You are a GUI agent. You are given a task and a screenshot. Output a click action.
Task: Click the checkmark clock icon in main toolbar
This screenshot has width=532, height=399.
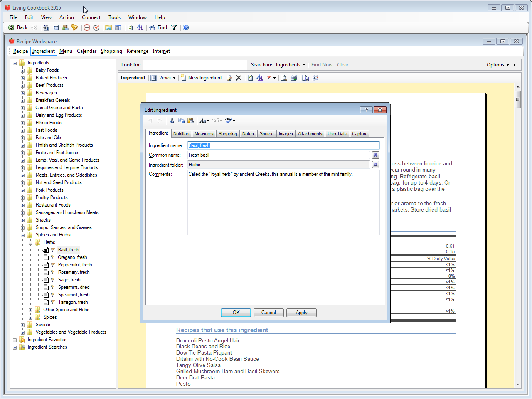[x=96, y=27]
